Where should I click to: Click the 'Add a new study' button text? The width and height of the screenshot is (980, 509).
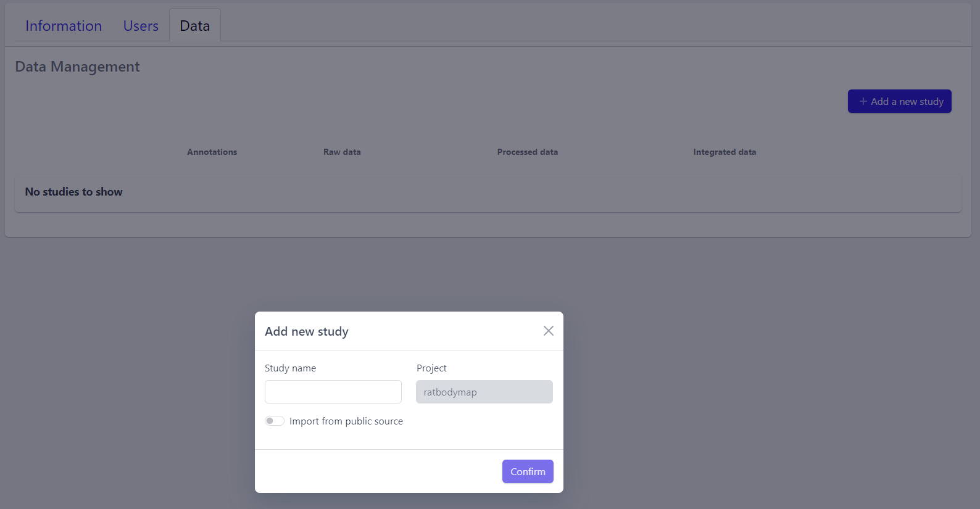(x=907, y=101)
